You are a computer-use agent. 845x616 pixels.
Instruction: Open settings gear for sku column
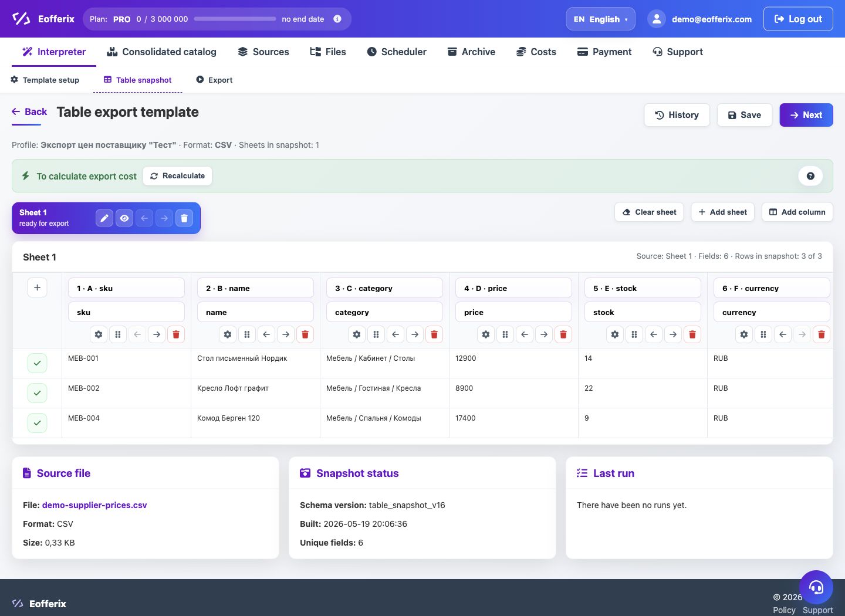pyautogui.click(x=99, y=334)
